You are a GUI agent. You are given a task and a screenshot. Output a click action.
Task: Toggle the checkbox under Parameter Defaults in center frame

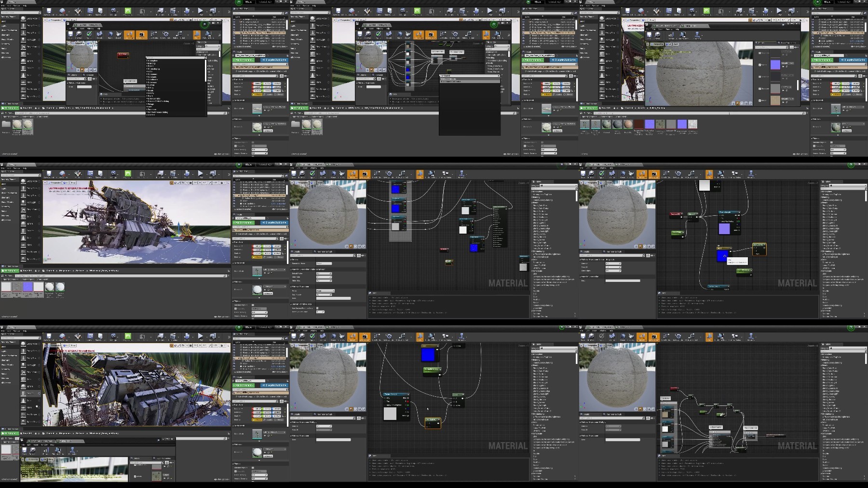(x=317, y=308)
